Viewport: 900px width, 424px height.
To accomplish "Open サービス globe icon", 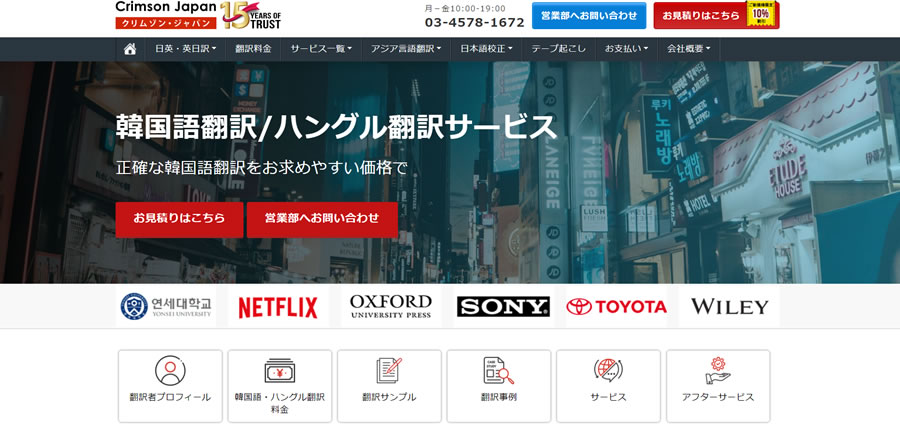I will 608,371.
